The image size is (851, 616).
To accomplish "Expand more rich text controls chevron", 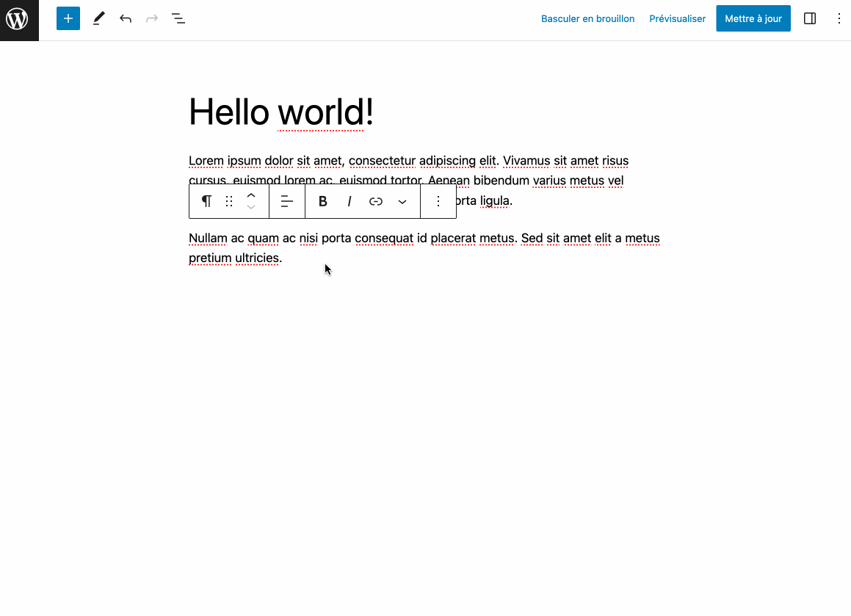I will [x=402, y=201].
